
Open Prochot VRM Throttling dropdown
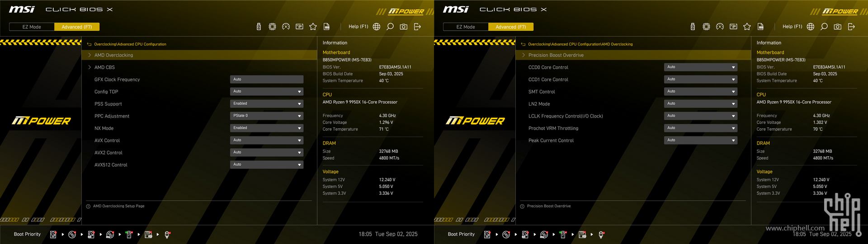coord(701,128)
